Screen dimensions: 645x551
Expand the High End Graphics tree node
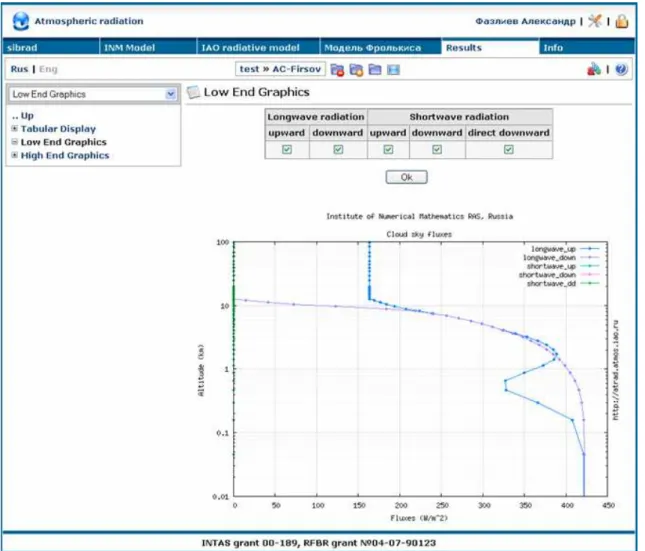[x=15, y=155]
